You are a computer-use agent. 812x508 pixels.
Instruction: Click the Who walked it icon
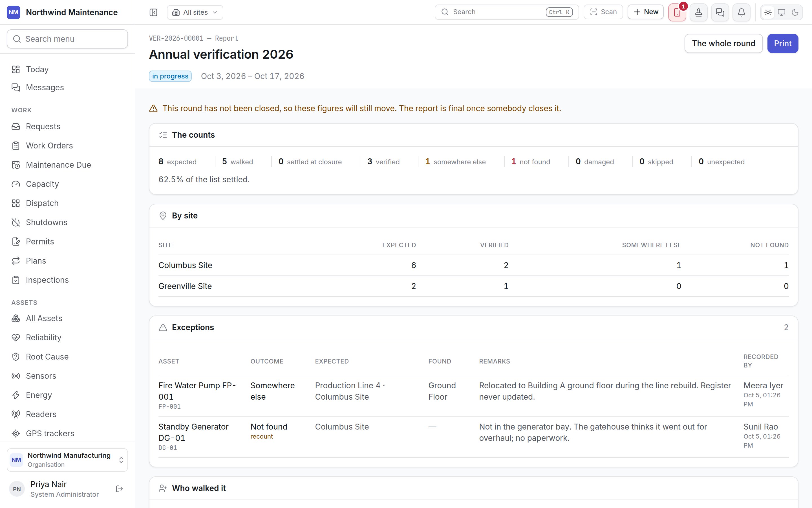tap(163, 489)
